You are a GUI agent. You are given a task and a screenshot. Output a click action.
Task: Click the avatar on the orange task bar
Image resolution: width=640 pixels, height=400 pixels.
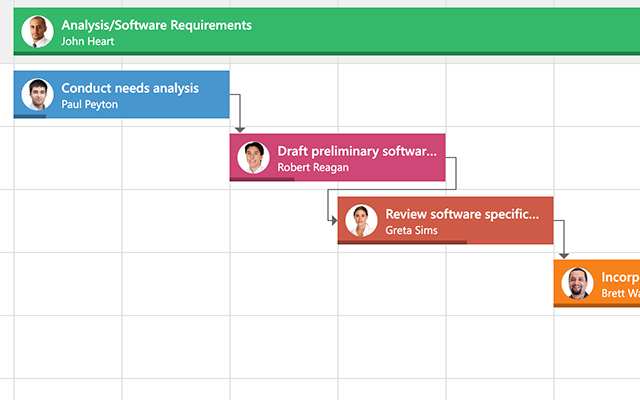coord(577,283)
